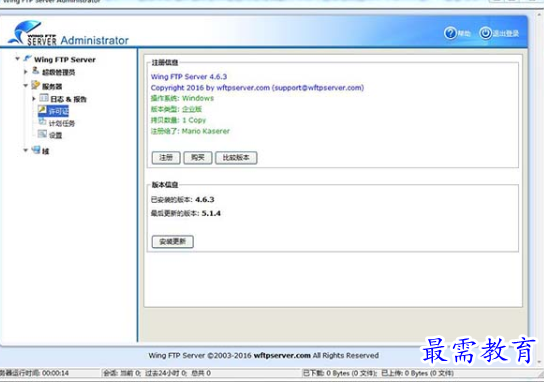Click the logout power icon

(485, 33)
